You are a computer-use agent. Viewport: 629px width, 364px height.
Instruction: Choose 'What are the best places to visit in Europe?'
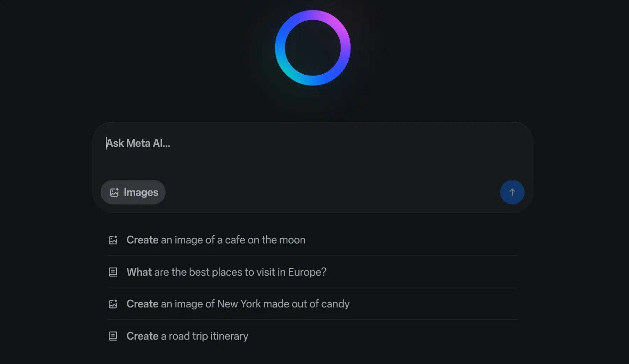coord(226,272)
